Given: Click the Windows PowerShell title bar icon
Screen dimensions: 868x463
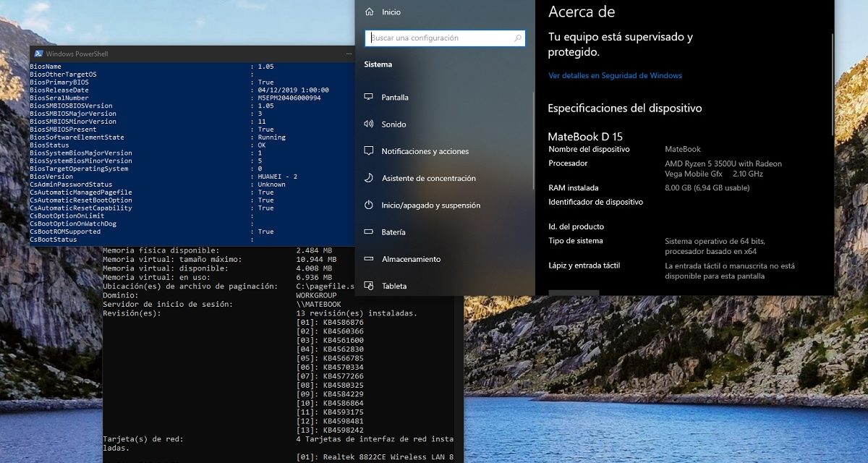Looking at the screenshot, I should pos(38,54).
